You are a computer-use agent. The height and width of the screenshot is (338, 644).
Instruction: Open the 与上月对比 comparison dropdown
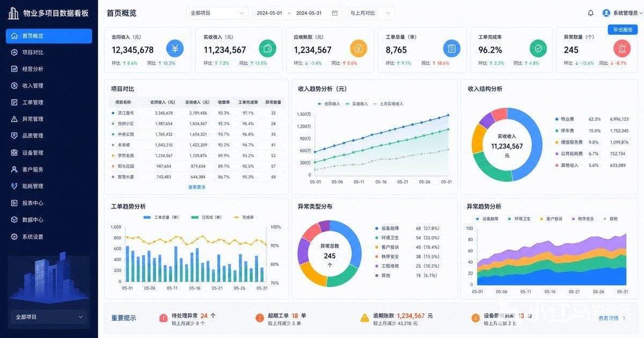tap(370, 13)
